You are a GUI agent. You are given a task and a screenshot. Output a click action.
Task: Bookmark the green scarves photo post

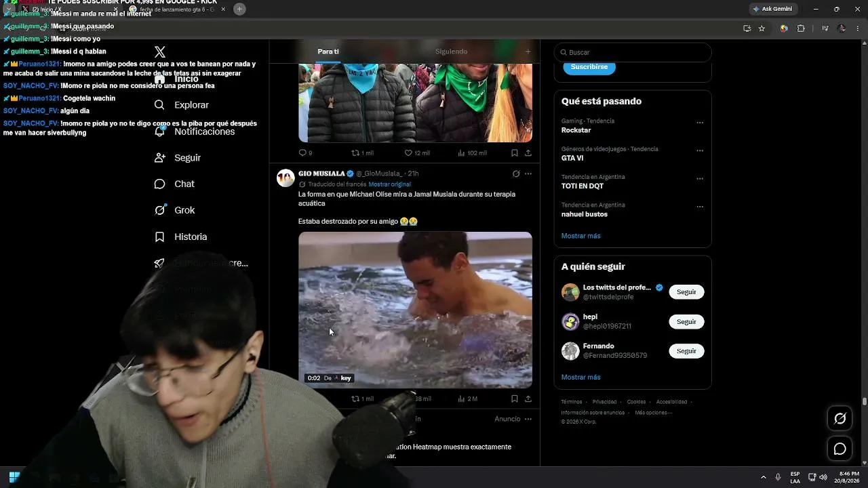515,153
